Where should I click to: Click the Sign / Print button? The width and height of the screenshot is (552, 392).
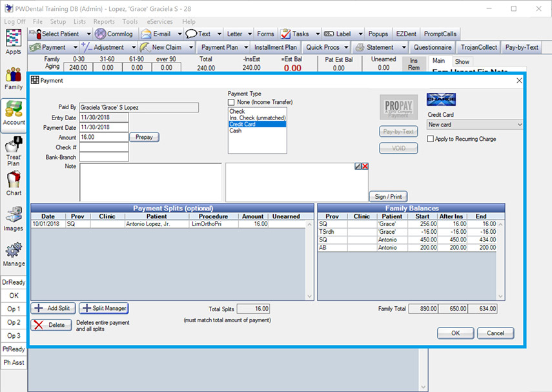(388, 196)
